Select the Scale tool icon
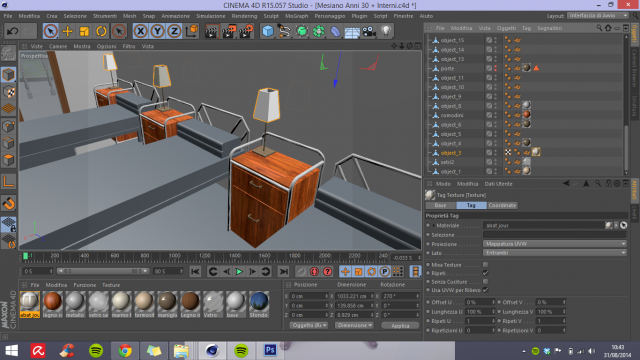 [84, 31]
